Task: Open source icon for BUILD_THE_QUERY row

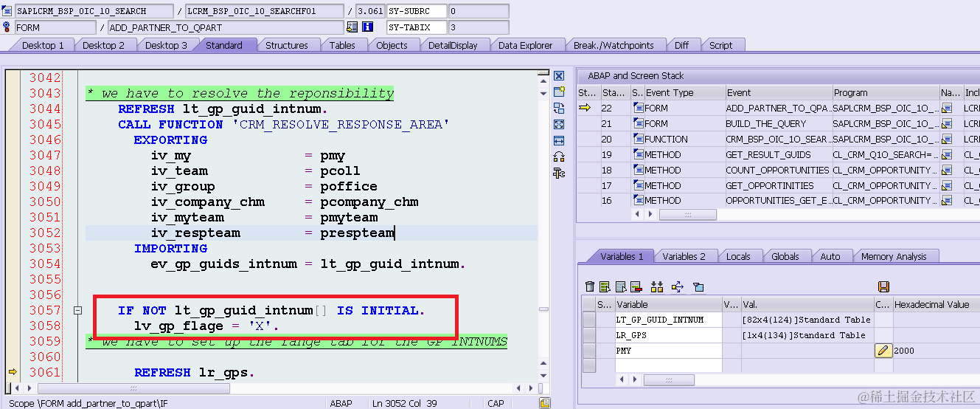Action: (947, 123)
